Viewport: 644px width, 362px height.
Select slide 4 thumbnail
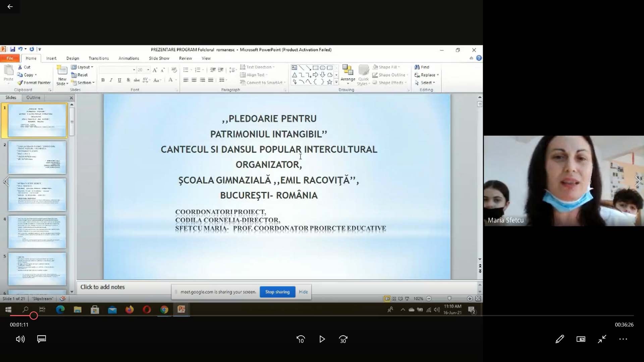click(x=37, y=232)
